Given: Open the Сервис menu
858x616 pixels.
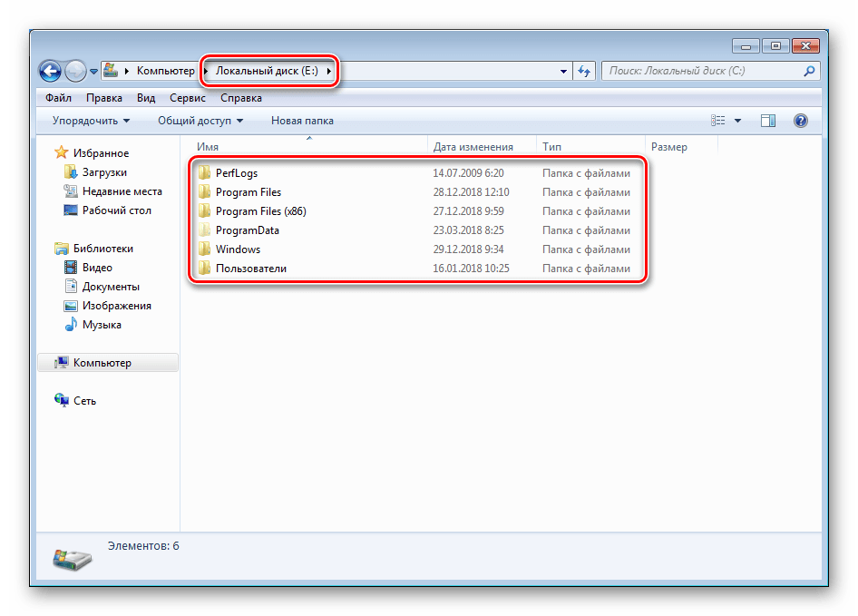Looking at the screenshot, I should 189,98.
